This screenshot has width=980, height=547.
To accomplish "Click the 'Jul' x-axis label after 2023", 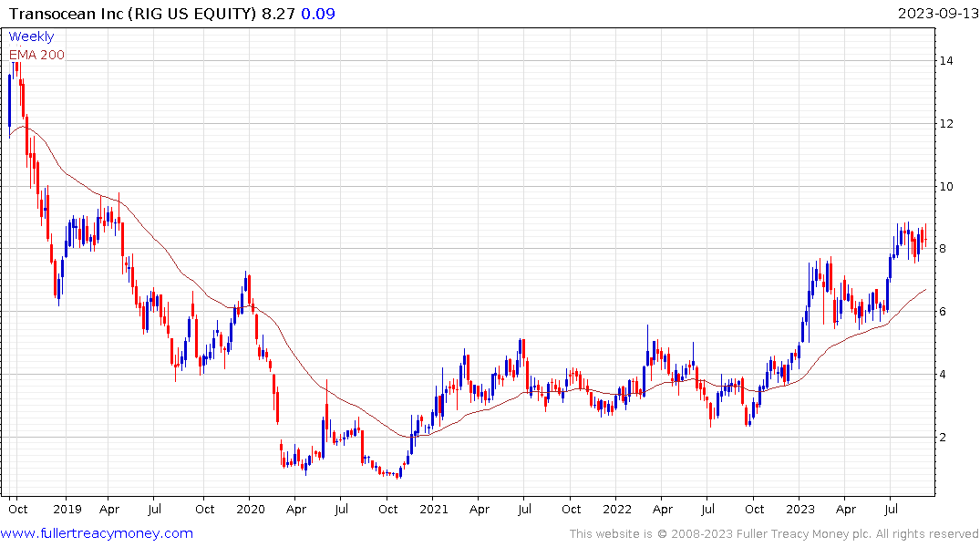I will pyautogui.click(x=891, y=509).
